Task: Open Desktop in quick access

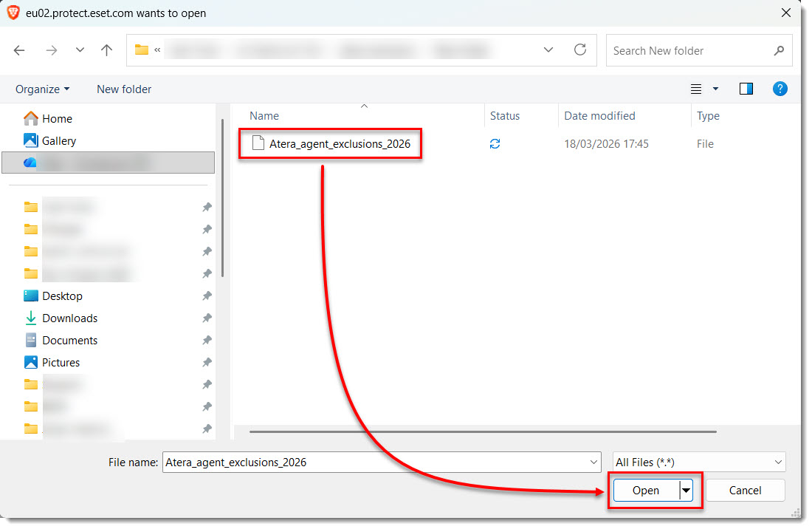Action: pos(62,296)
